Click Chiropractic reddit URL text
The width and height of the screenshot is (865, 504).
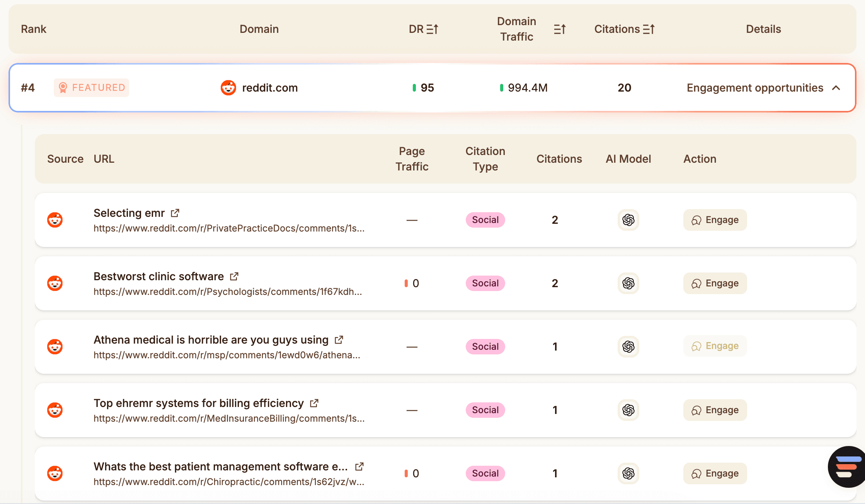[x=229, y=482]
